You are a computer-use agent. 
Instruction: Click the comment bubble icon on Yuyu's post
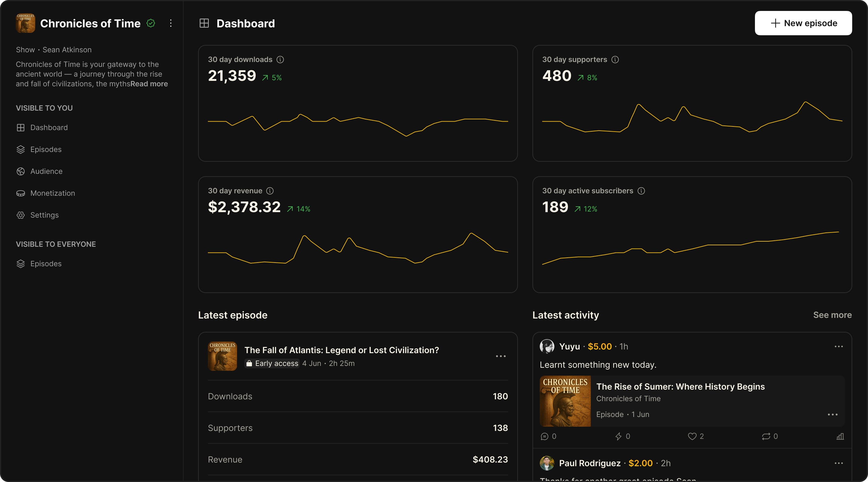[x=544, y=436]
